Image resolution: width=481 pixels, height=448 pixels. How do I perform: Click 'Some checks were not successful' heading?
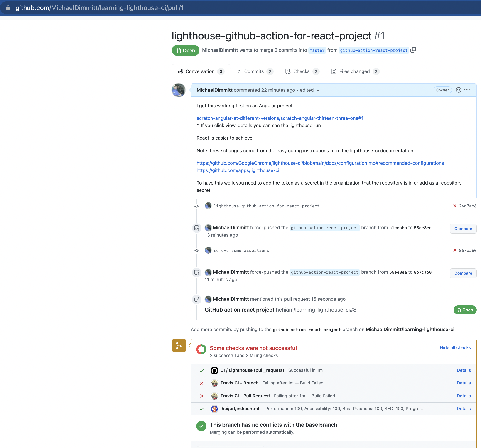click(x=253, y=348)
